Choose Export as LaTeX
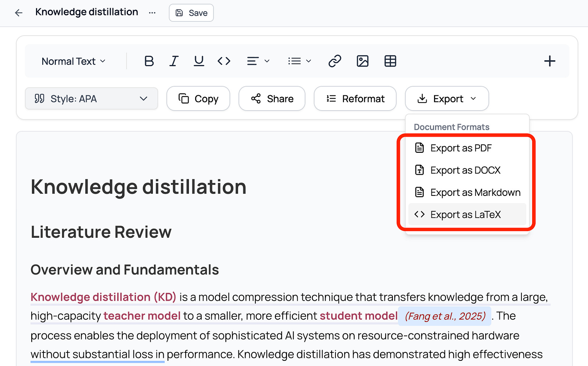The image size is (588, 366). coord(467,214)
